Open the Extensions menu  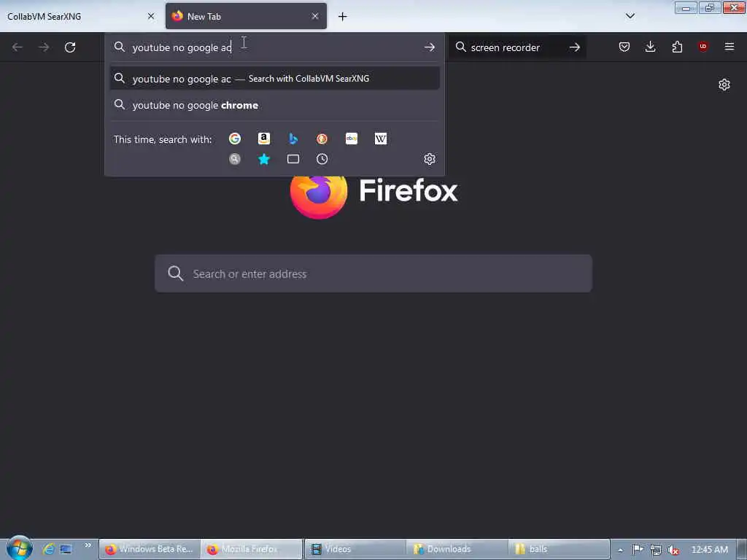(677, 47)
